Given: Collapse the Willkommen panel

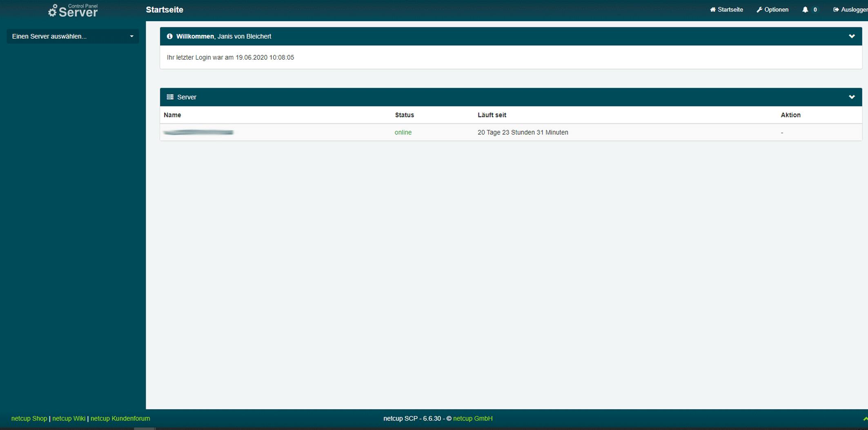Looking at the screenshot, I should pyautogui.click(x=852, y=36).
